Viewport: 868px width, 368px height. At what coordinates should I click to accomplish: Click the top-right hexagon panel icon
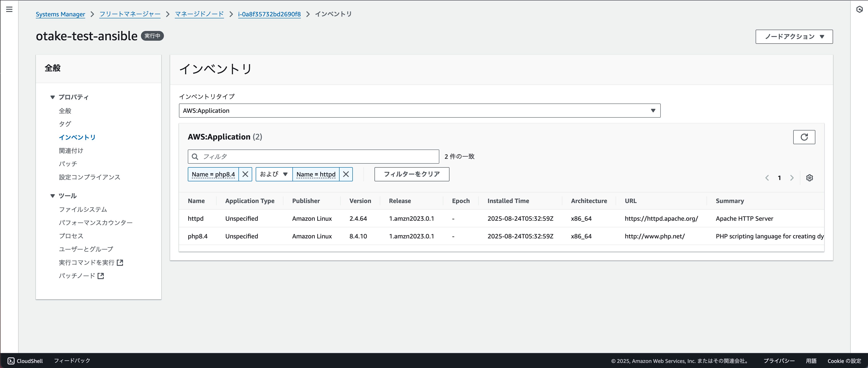click(859, 10)
